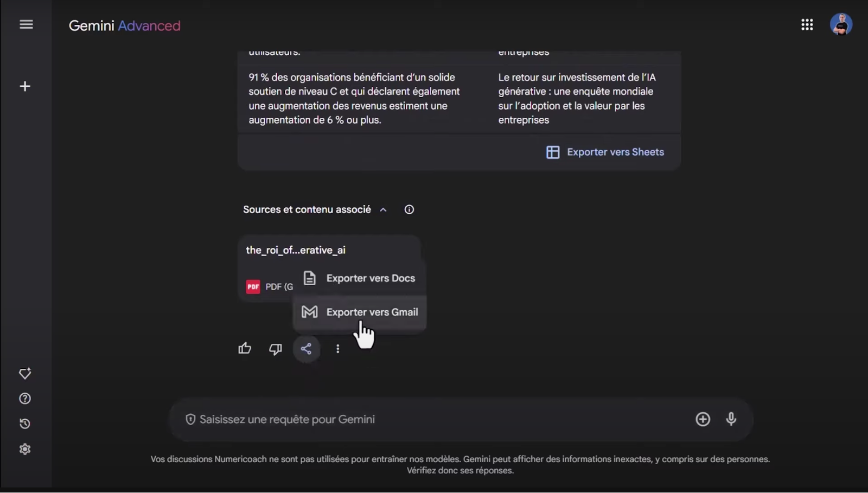Image resolution: width=868 pixels, height=493 pixels.
Task: Activate the microphone voice input
Action: (x=731, y=419)
